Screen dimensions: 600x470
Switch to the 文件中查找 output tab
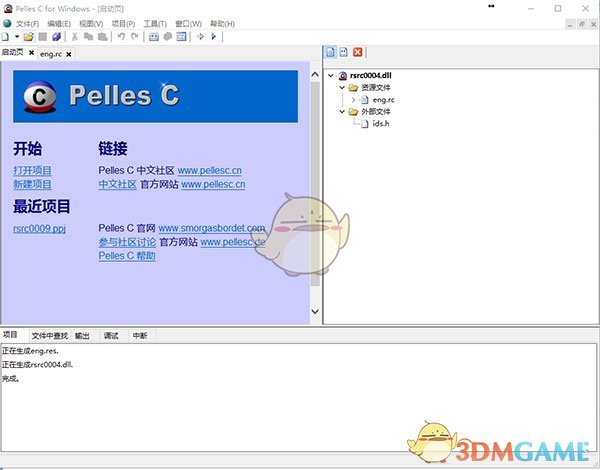[x=49, y=335]
